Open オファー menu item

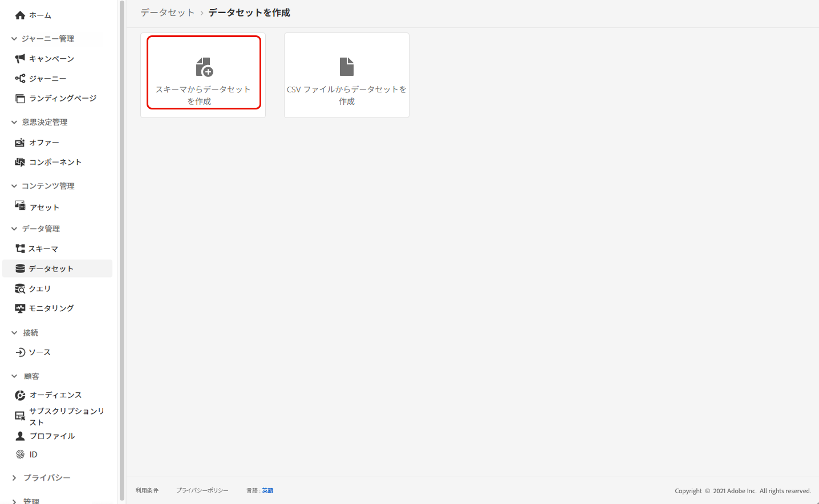[44, 143]
